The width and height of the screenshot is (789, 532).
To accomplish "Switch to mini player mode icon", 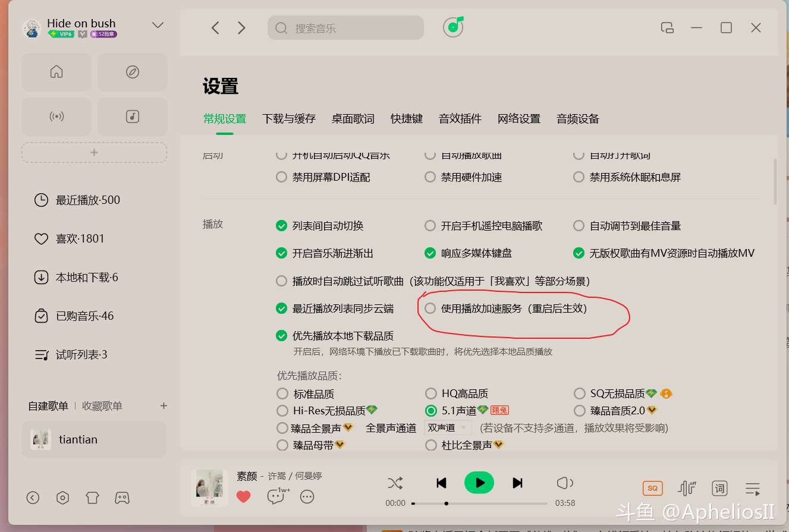I will click(x=667, y=28).
